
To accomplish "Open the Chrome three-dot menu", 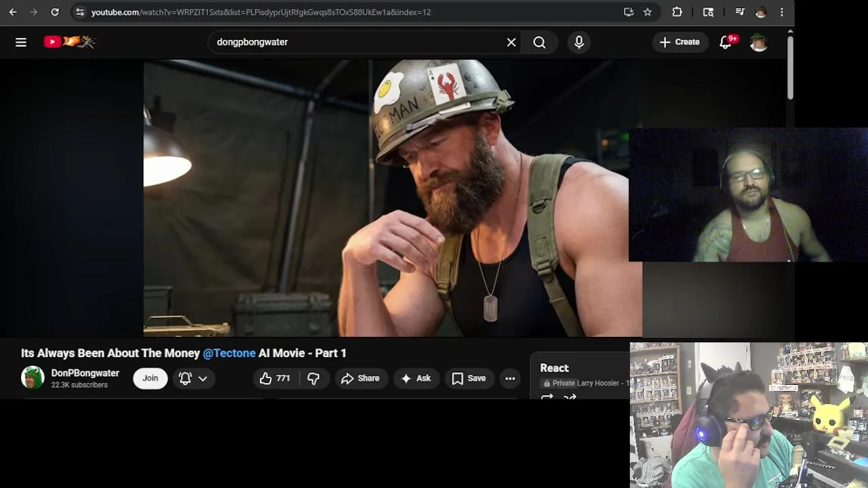I will 782,12.
